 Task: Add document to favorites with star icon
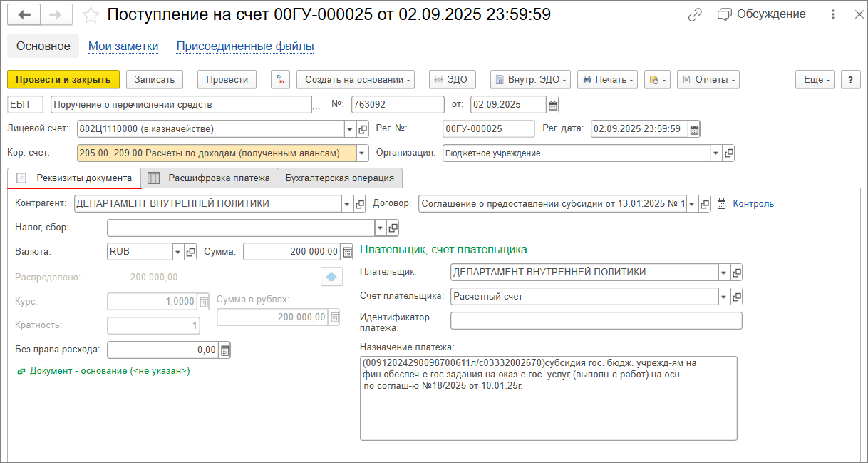click(x=91, y=15)
